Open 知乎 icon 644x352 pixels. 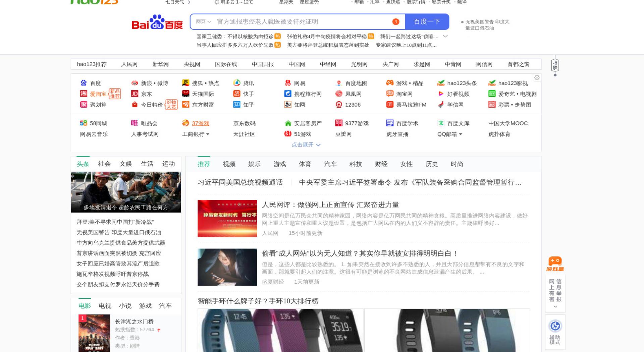click(x=237, y=104)
